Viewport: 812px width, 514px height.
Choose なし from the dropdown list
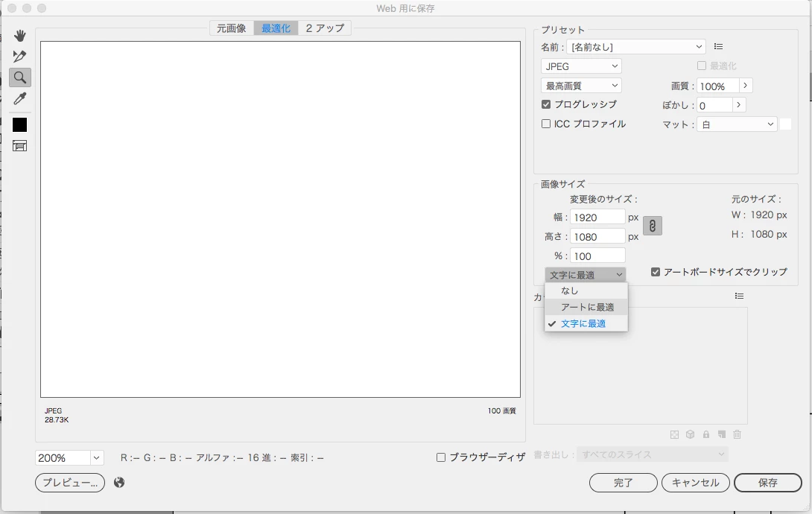586,291
